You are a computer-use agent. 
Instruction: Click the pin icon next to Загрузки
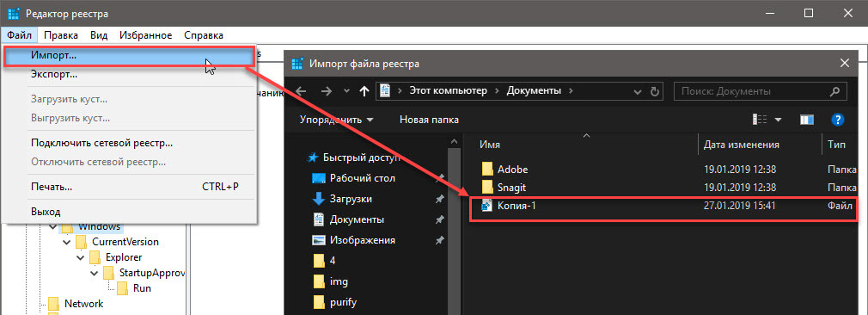coord(439,199)
